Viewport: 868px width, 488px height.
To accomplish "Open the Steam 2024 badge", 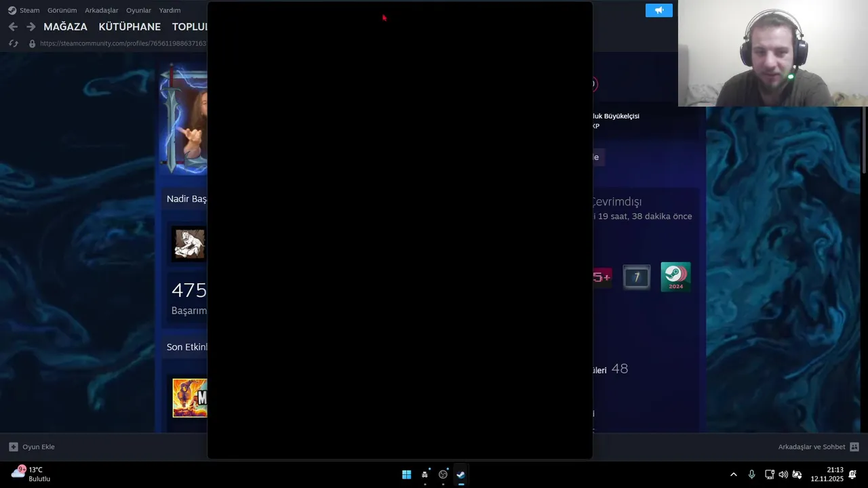I will point(675,277).
